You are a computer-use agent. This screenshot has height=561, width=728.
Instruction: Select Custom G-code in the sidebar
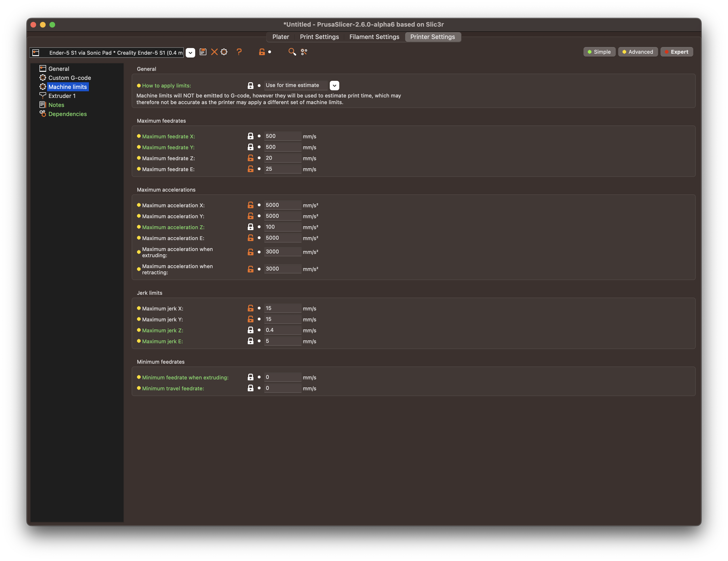pyautogui.click(x=69, y=78)
